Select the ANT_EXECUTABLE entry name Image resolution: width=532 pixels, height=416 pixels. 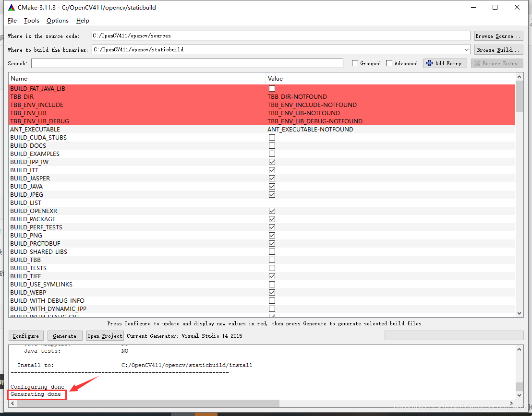click(x=35, y=129)
